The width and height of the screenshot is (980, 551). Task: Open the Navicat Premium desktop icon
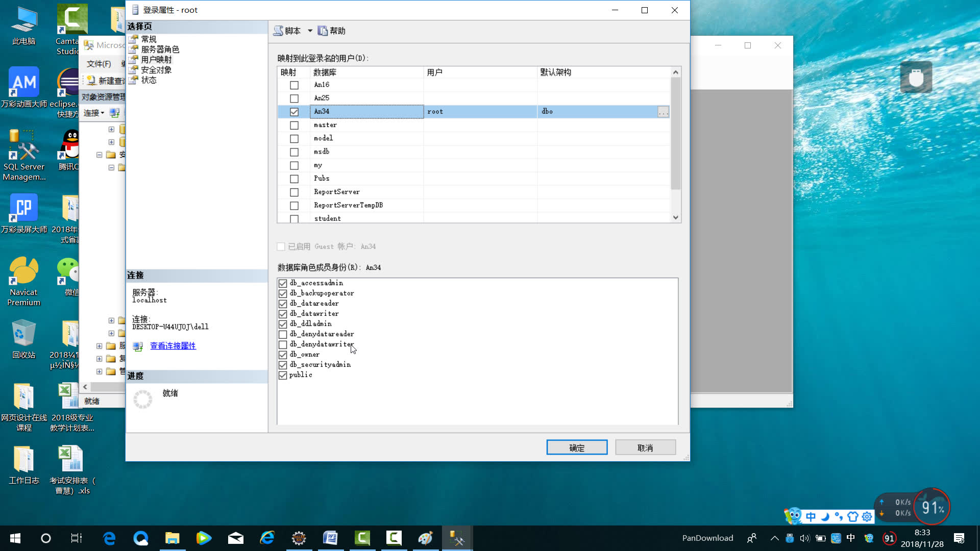click(23, 271)
